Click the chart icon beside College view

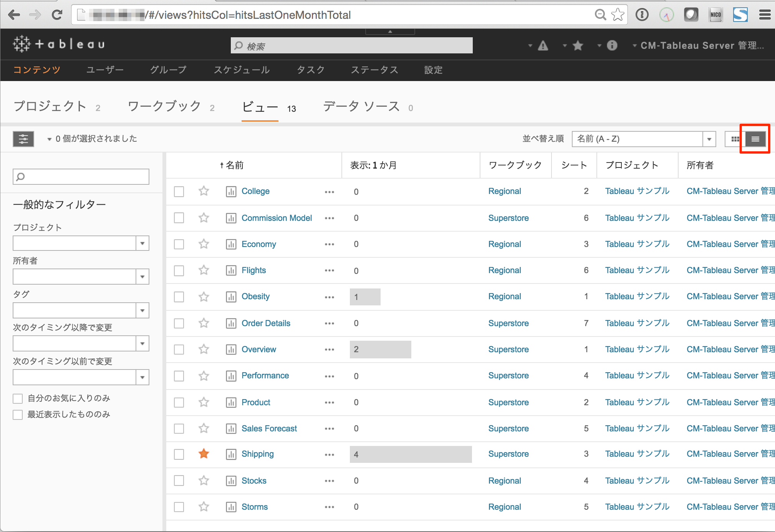tap(231, 191)
